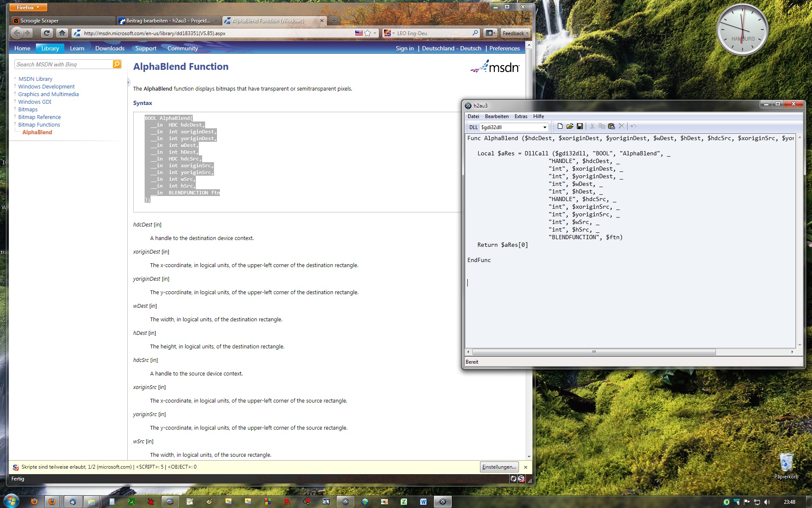Click the Search MSDN with Bing field

(x=63, y=64)
